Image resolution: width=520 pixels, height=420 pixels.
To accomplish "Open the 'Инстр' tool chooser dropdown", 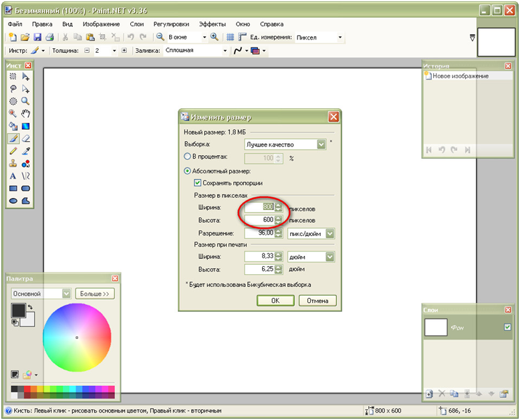I will click(43, 51).
